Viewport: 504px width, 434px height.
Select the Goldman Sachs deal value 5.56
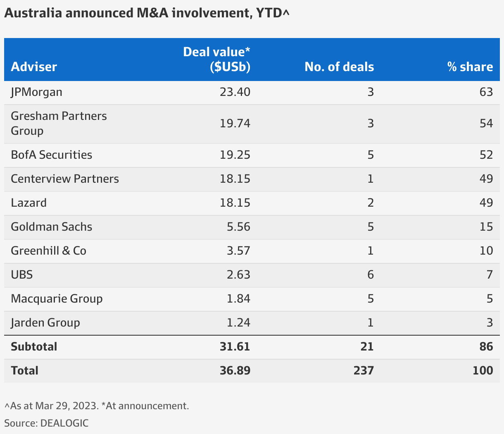coord(238,227)
